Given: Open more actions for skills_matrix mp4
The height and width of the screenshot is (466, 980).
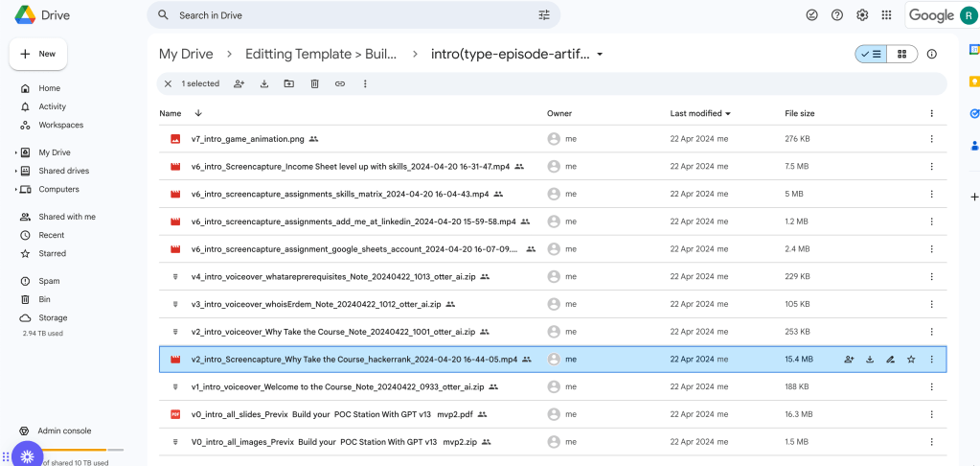Looking at the screenshot, I should pos(931,194).
